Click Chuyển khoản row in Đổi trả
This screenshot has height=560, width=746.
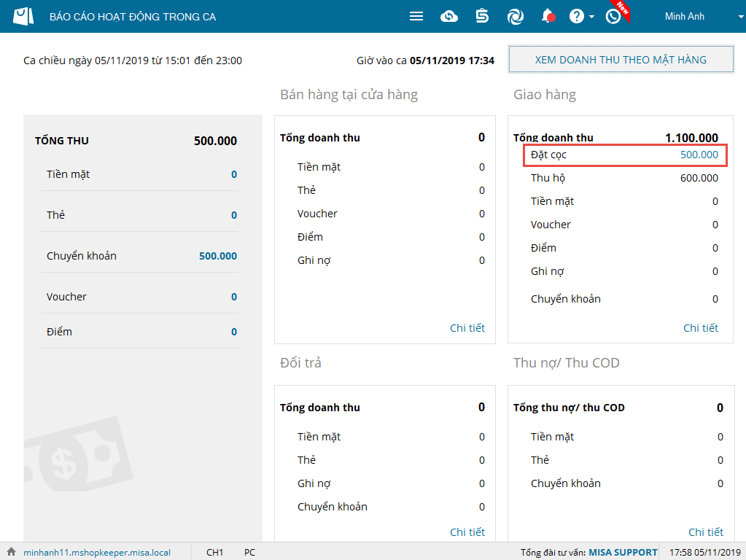(391, 507)
